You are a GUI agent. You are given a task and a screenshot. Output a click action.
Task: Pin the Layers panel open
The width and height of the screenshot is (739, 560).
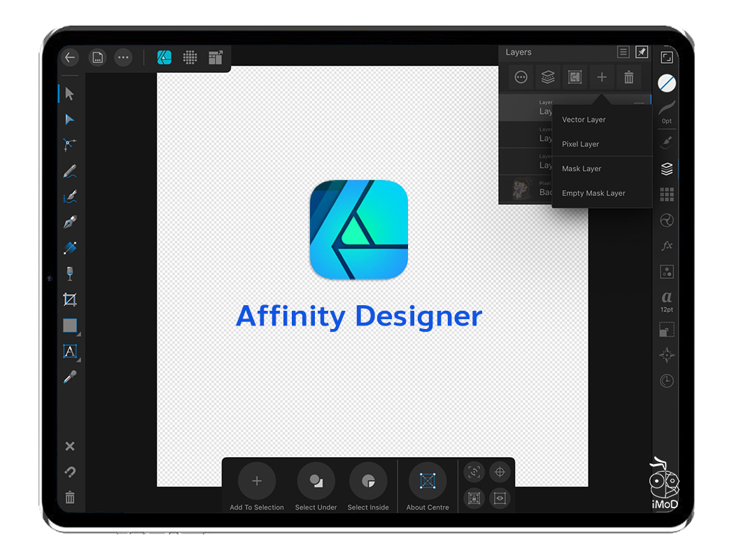(642, 52)
